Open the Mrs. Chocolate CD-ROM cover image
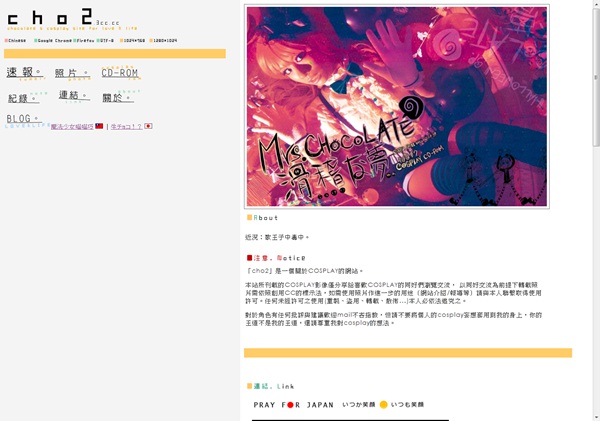Image resolution: width=600 pixels, height=421 pixels. pyautogui.click(x=397, y=106)
